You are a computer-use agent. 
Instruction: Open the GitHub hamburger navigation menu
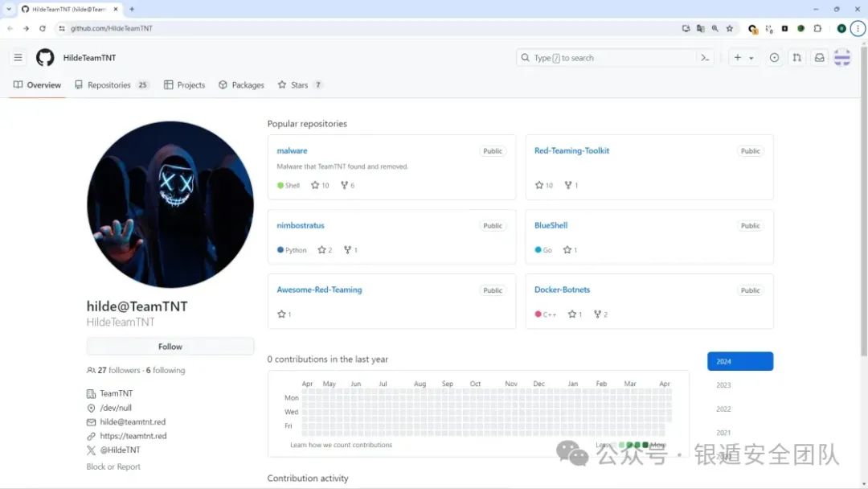tap(18, 58)
